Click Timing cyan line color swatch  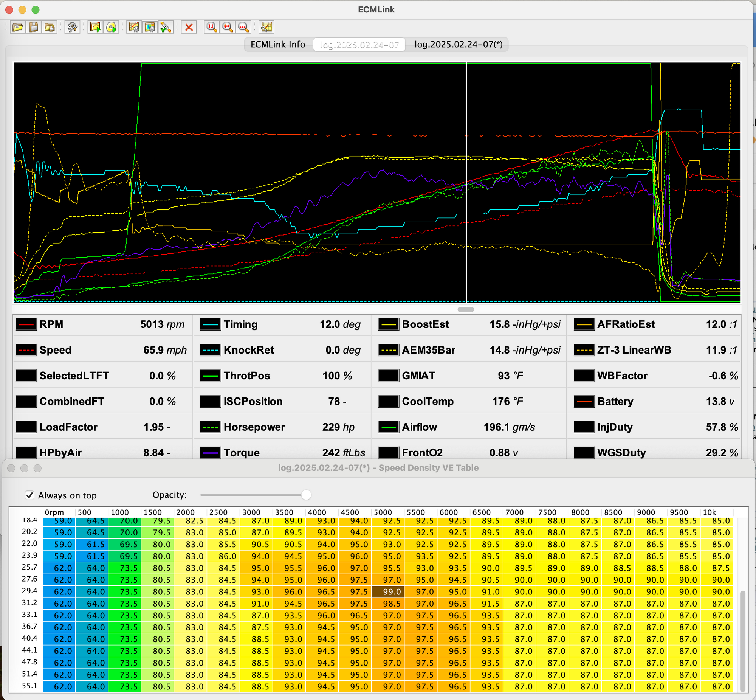pyautogui.click(x=210, y=324)
